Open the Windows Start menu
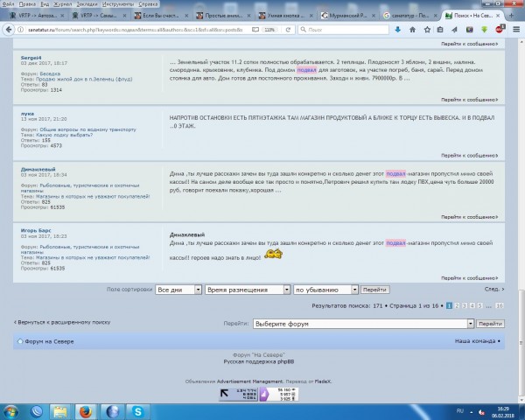Screen dimensions: 525x420 [x=12, y=410]
